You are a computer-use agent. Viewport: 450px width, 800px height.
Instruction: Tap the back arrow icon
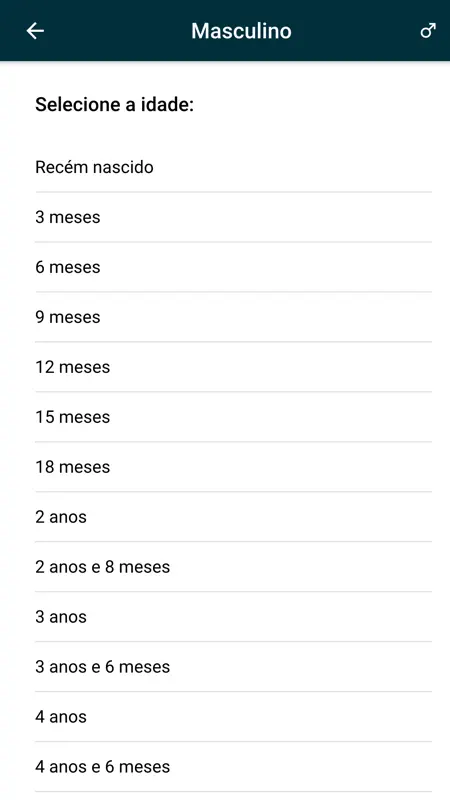(x=35, y=31)
